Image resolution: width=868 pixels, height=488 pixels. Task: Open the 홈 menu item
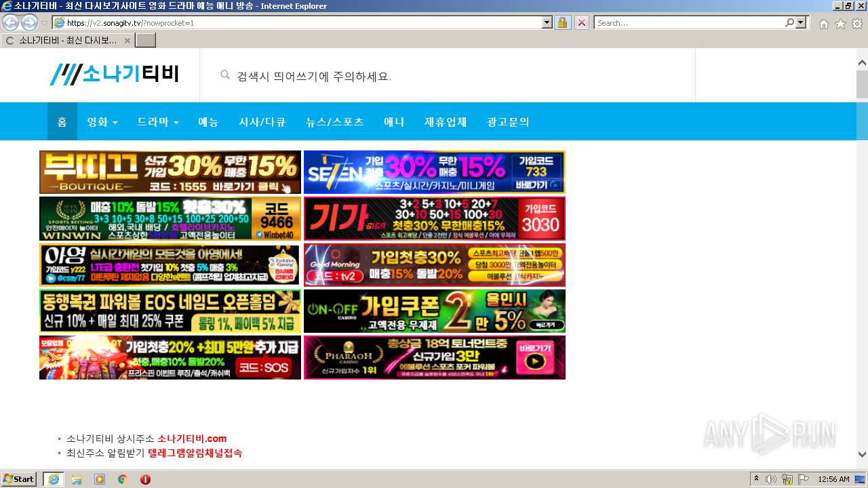pyautogui.click(x=62, y=122)
